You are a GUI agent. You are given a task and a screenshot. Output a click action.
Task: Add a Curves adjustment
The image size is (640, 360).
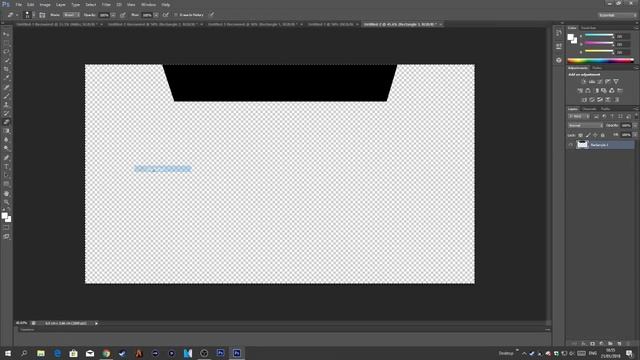click(600, 82)
